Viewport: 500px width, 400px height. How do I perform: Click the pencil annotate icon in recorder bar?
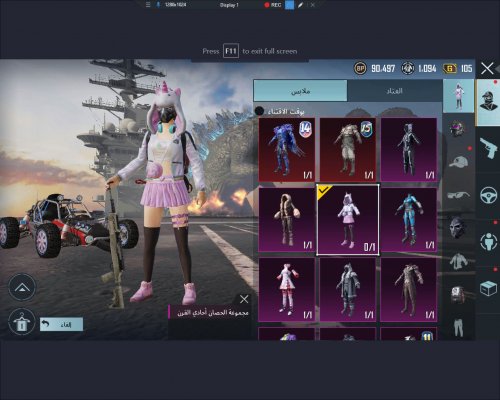[x=301, y=5]
